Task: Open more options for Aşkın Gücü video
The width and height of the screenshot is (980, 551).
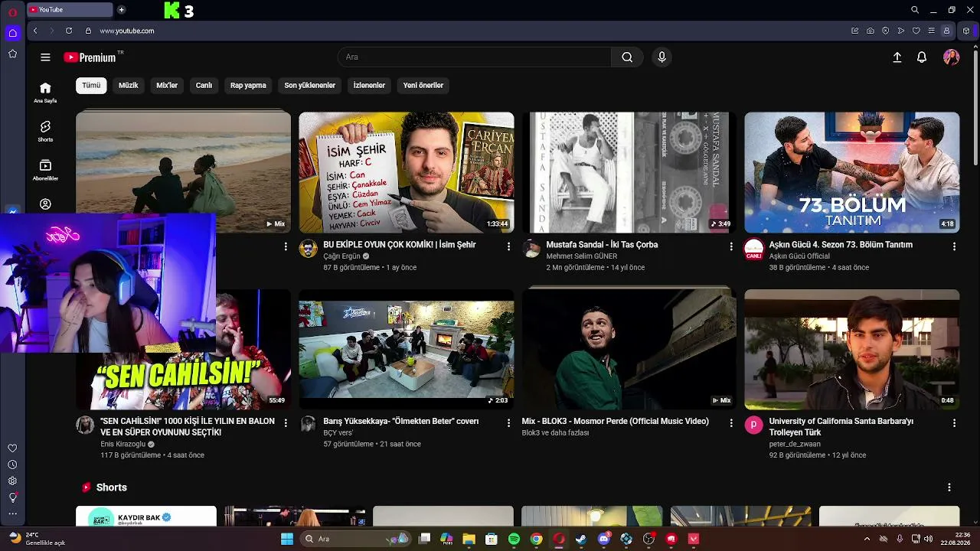Action: pos(954,246)
